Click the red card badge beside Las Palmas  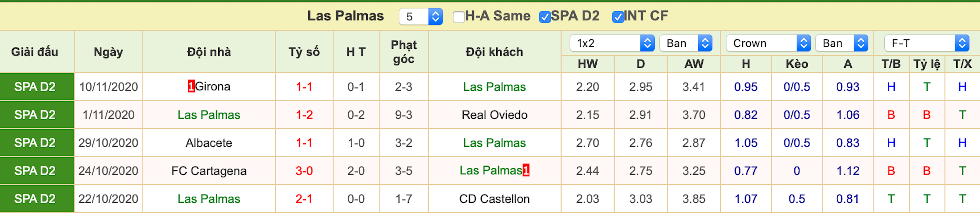tap(526, 170)
